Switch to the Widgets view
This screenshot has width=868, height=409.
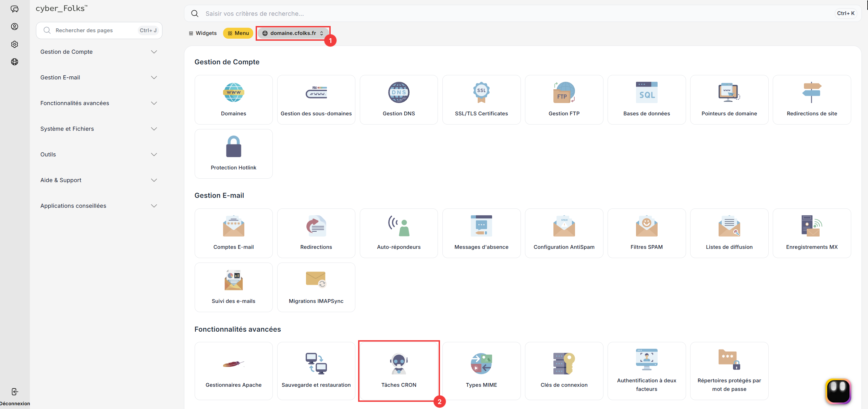[203, 33]
